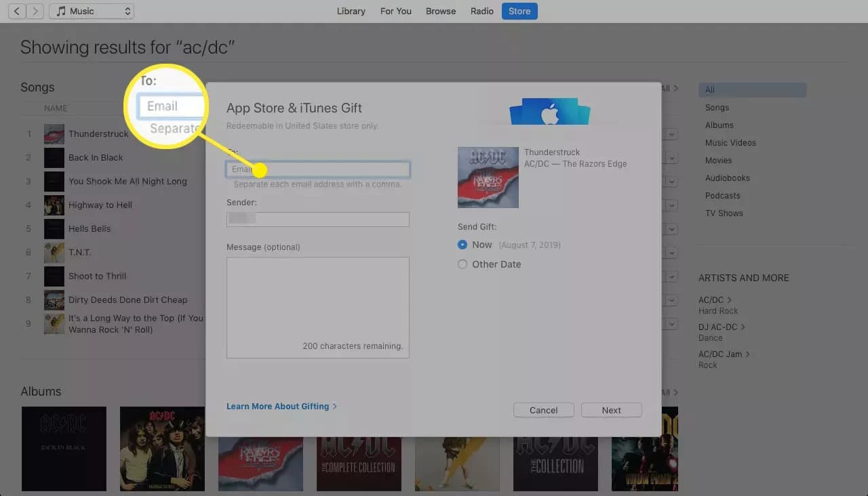Screen dimensions: 868x496
Task: Click Dirty Deeds song artwork thumbnail
Action: click(x=54, y=299)
